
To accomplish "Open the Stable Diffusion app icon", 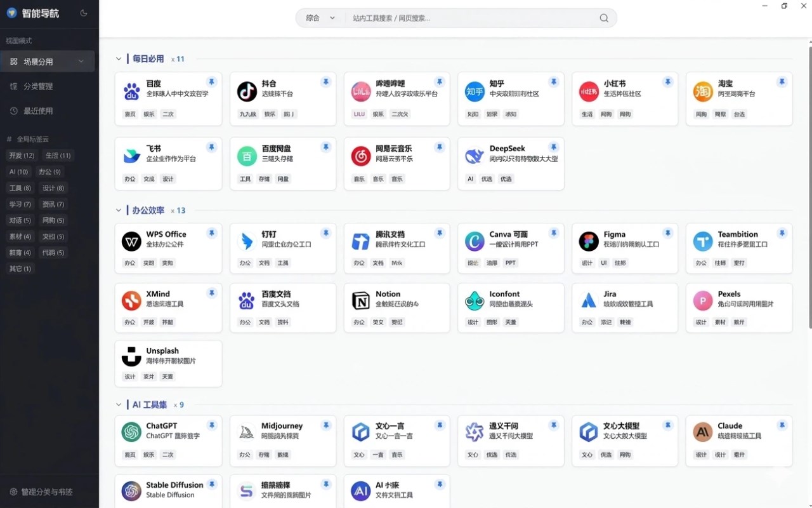I will [x=131, y=491].
